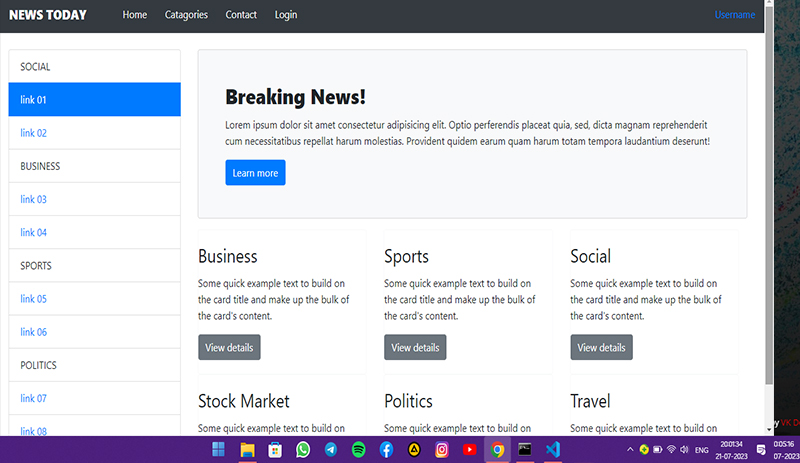View details of the Sports card
This screenshot has height=463, width=800.
pos(415,347)
